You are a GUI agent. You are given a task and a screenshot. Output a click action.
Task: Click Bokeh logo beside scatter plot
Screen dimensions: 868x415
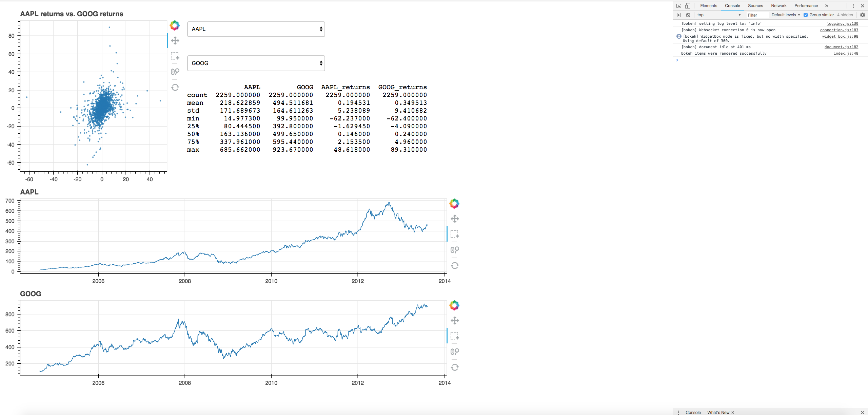click(x=175, y=25)
